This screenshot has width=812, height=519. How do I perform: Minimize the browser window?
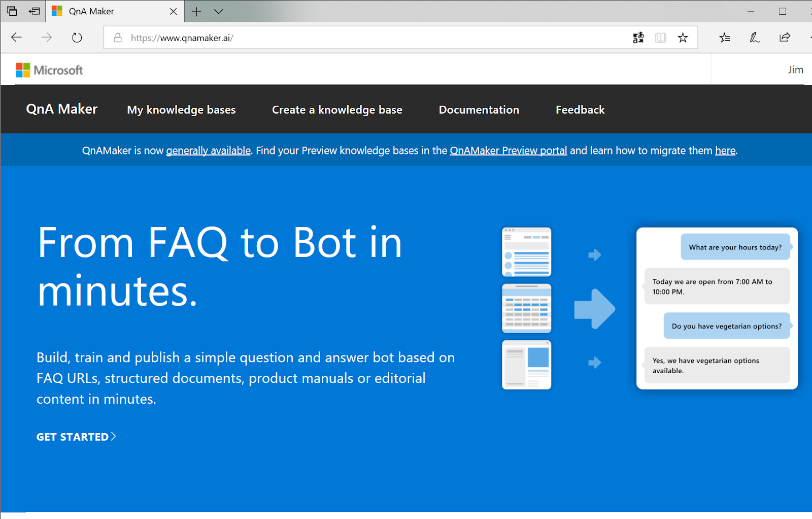pyautogui.click(x=751, y=11)
